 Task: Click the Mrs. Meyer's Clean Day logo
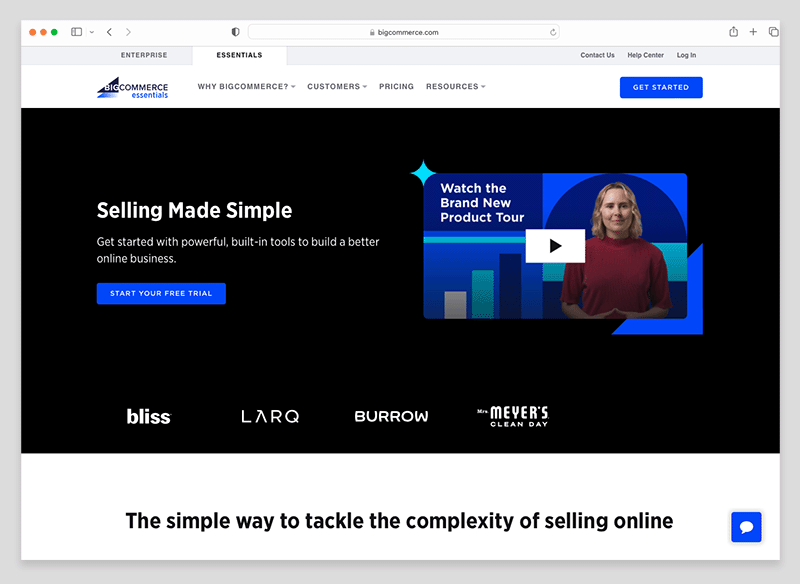(x=513, y=416)
